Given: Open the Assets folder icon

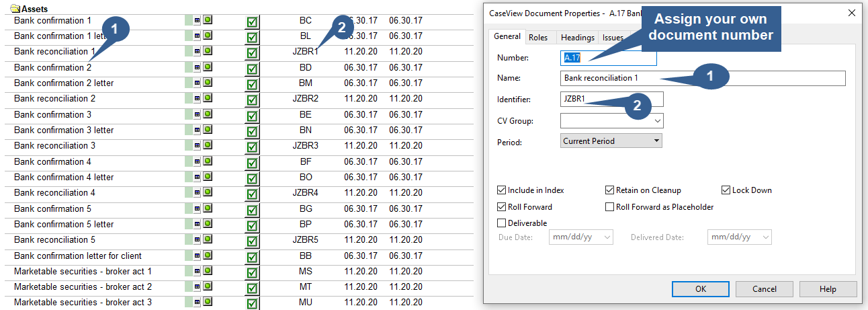Looking at the screenshot, I should (x=16, y=9).
